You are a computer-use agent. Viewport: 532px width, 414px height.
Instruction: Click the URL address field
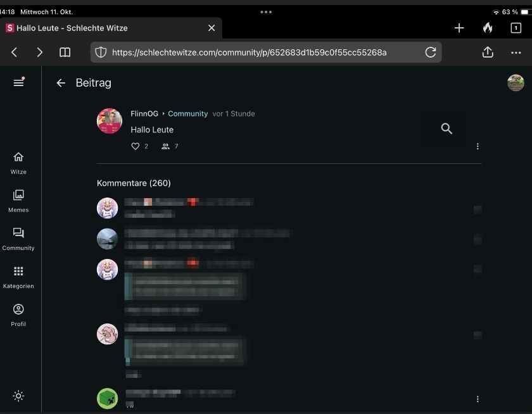coord(253,53)
